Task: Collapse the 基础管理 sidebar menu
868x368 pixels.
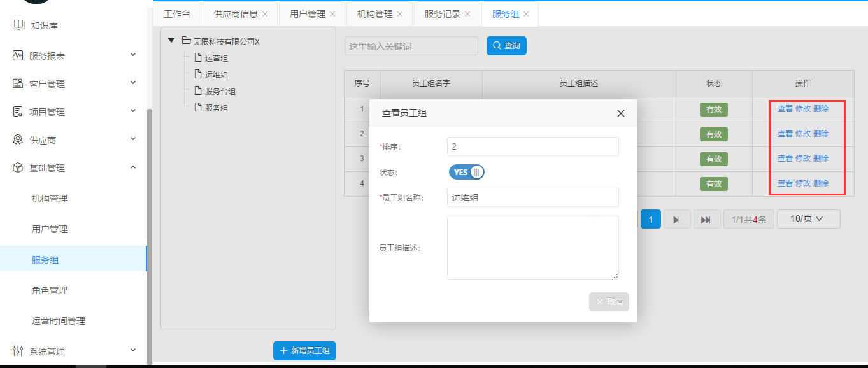Action: click(133, 167)
